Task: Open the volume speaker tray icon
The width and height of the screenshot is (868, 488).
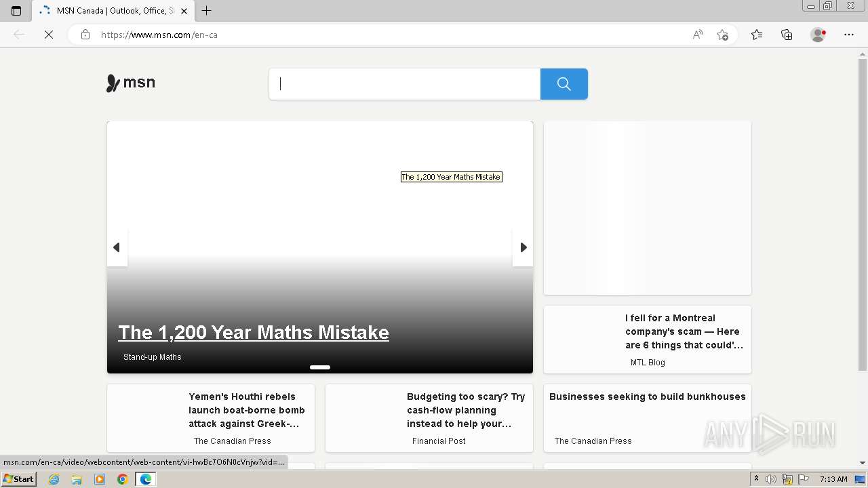Action: coord(771,479)
